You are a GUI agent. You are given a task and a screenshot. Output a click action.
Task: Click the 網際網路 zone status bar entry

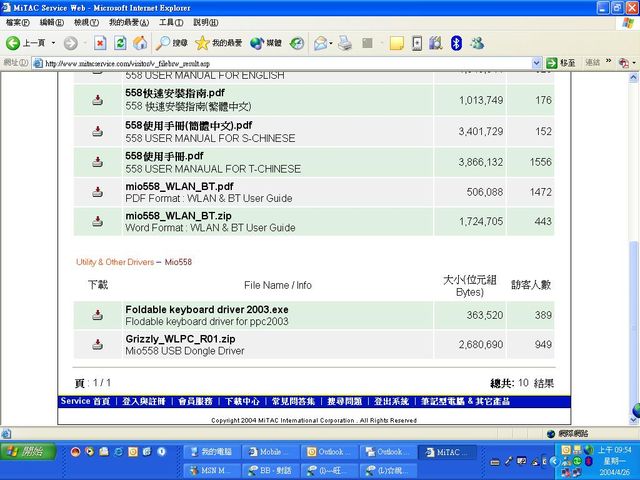pos(568,433)
